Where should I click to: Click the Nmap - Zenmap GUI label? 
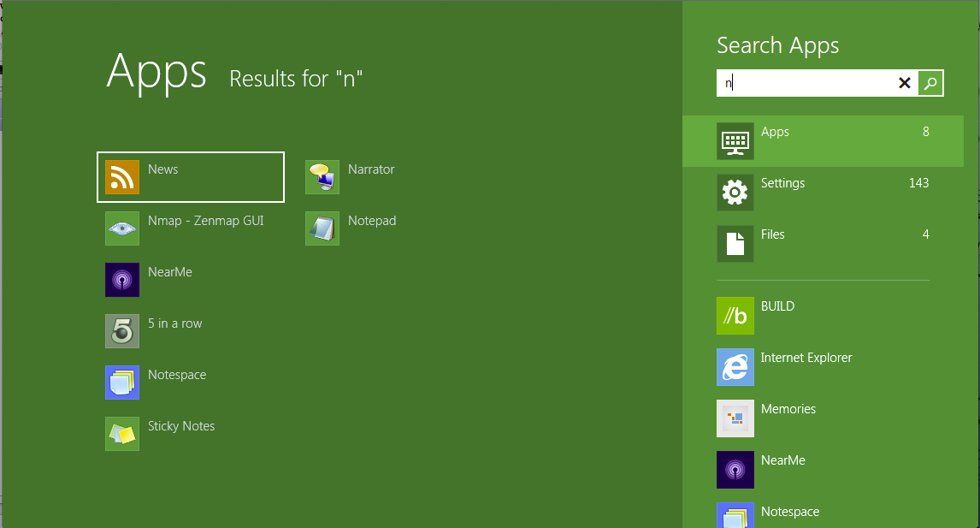pos(205,221)
